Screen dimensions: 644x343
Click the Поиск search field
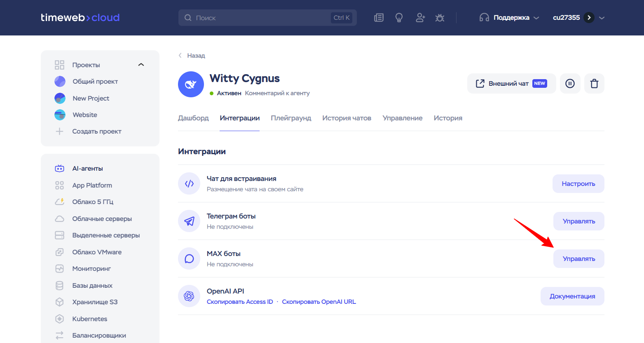(267, 18)
